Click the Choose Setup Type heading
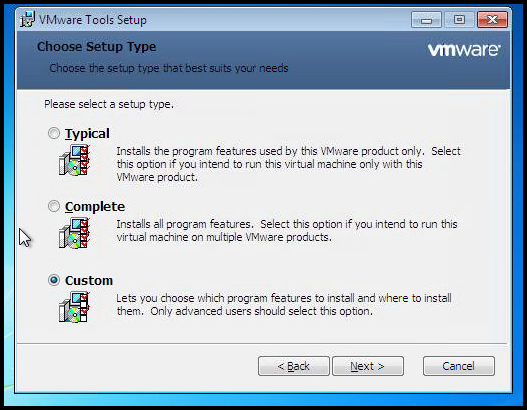The height and width of the screenshot is (410, 527). click(x=96, y=47)
